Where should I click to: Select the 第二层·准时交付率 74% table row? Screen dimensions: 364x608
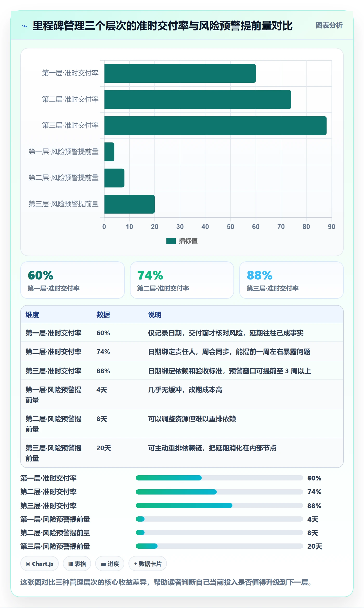pyautogui.click(x=182, y=352)
